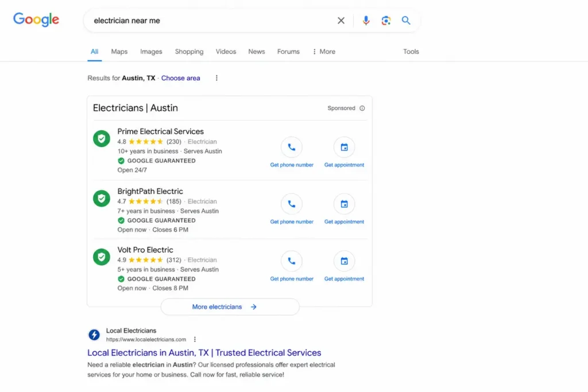Go to the Forums tab
The height and width of the screenshot is (392, 588).
coord(288,52)
